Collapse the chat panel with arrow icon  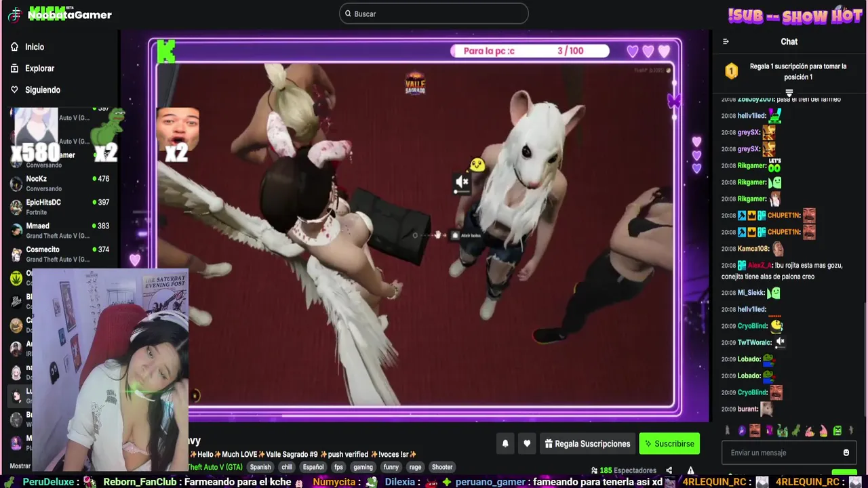point(726,41)
